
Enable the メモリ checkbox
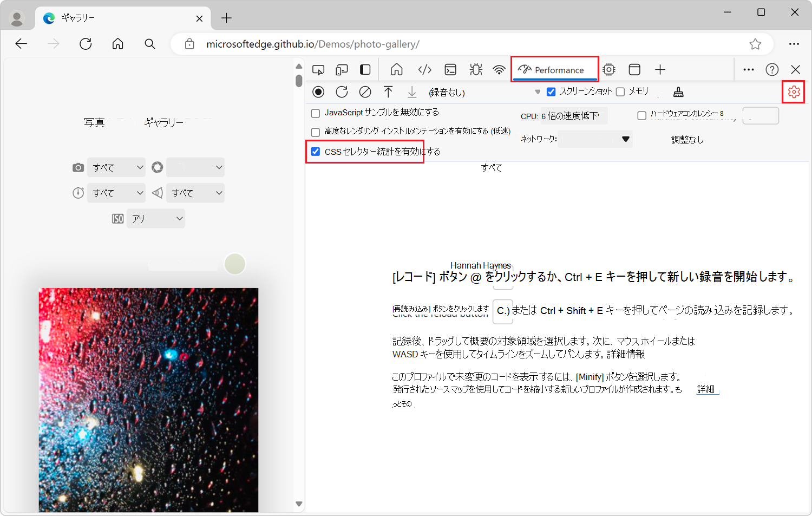click(x=620, y=91)
